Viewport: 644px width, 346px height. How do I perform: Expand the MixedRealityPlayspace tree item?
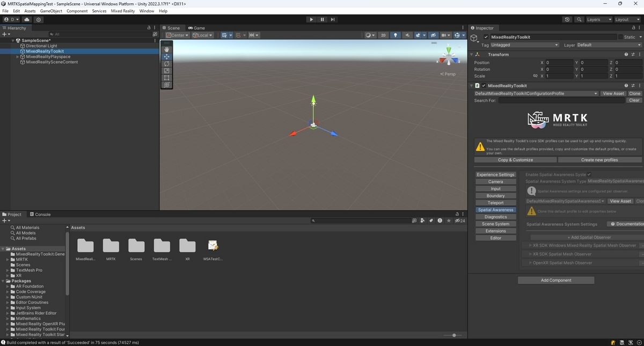(18, 56)
